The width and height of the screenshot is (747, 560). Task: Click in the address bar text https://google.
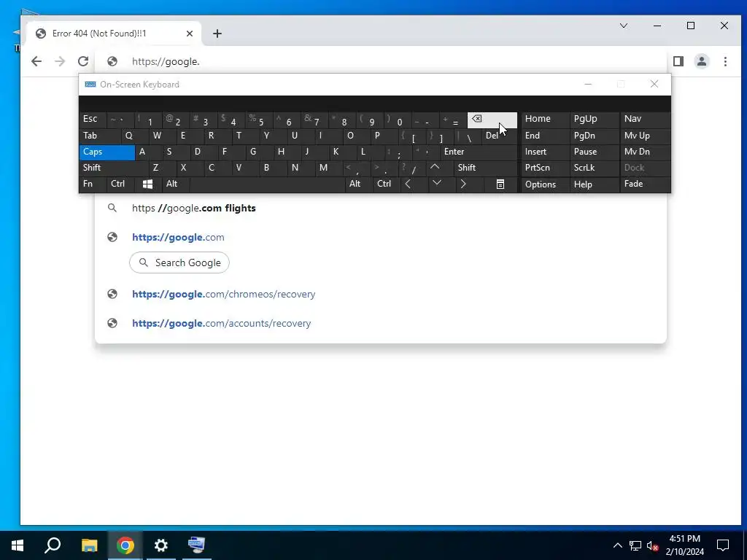click(166, 61)
